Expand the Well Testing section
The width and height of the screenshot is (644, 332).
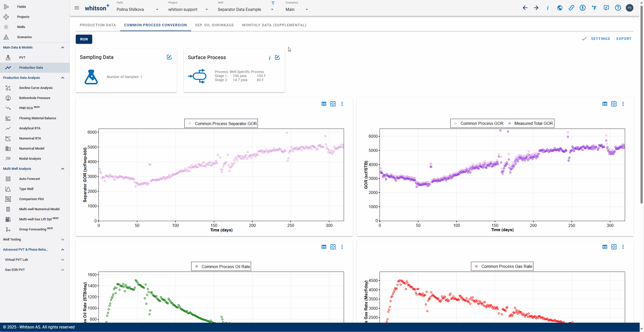(x=63, y=239)
